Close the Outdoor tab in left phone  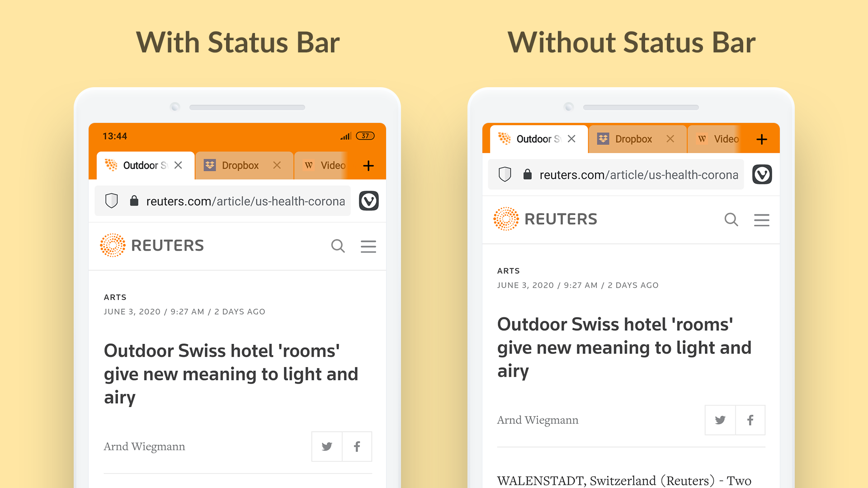(178, 165)
